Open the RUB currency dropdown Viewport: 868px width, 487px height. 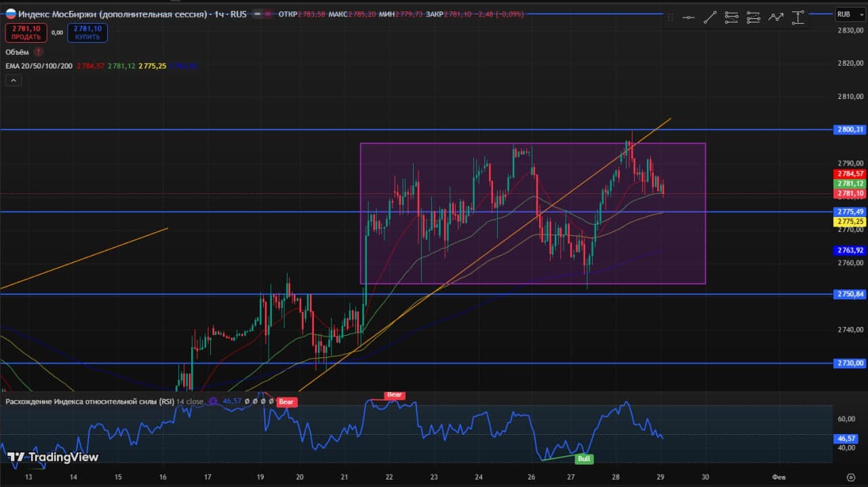(x=844, y=14)
